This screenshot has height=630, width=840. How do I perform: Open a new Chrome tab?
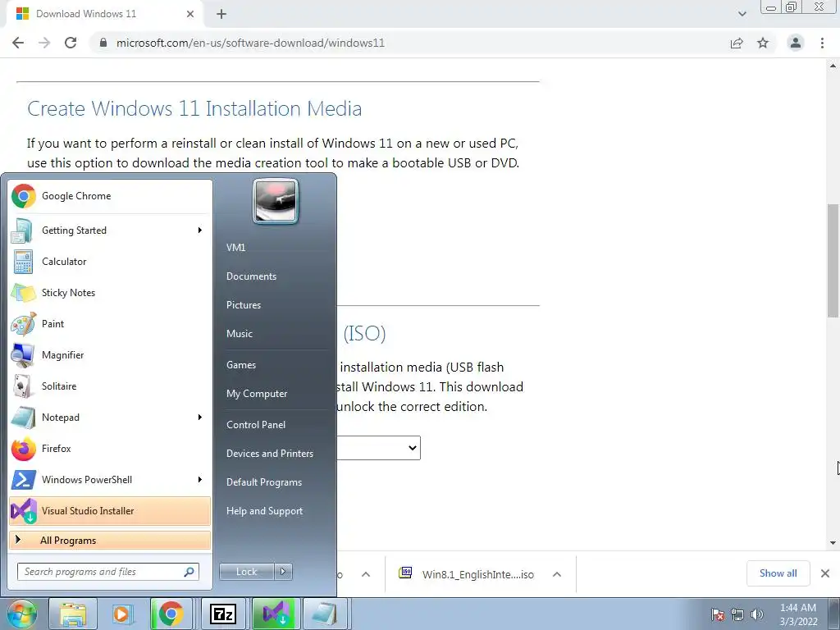[x=221, y=14]
